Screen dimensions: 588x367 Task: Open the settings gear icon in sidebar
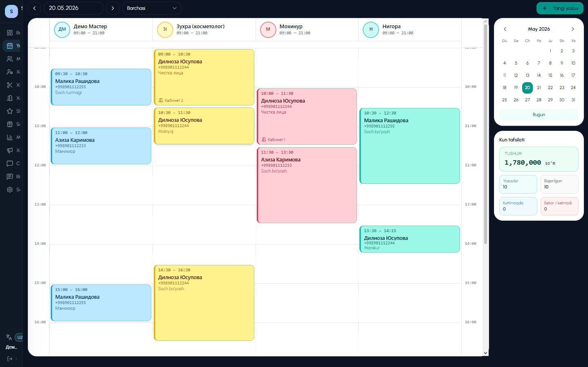10,190
